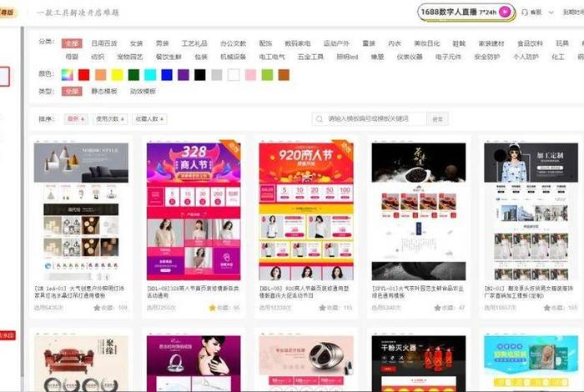Sort templates by 收藏人数

pyautogui.click(x=149, y=119)
